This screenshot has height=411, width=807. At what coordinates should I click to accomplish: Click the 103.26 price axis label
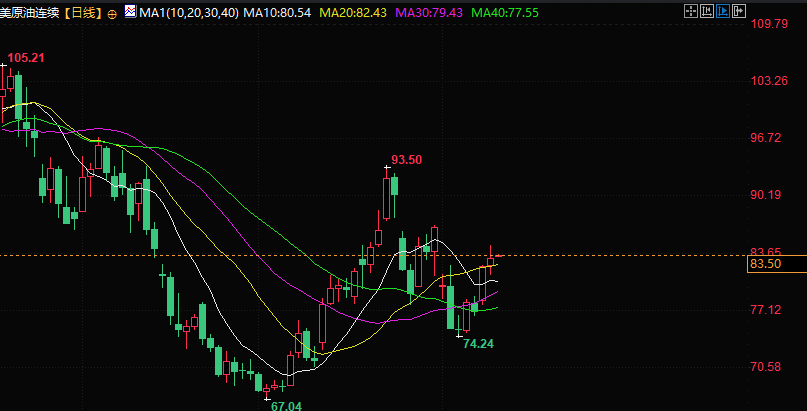click(769, 81)
